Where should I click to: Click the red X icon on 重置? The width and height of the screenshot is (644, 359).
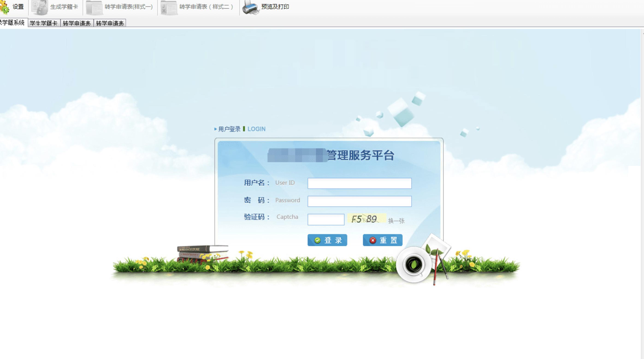point(372,240)
